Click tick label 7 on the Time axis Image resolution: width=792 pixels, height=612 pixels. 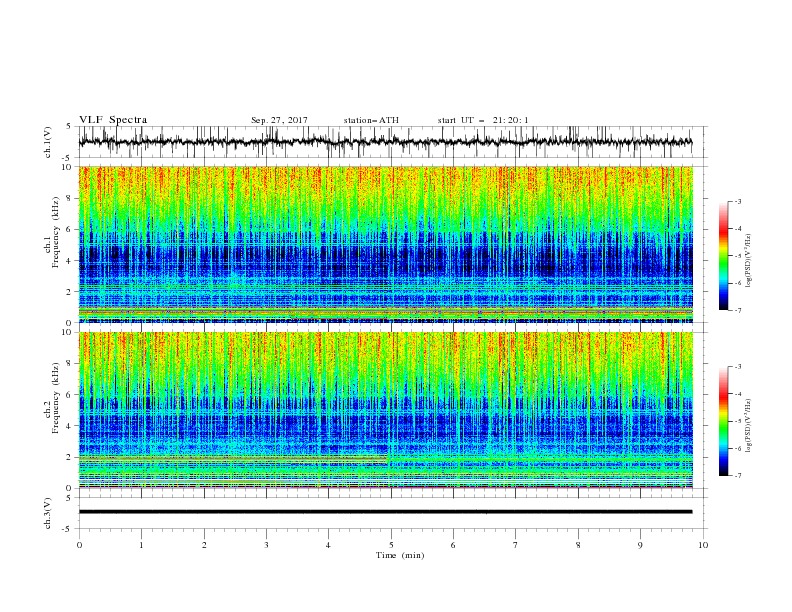516,545
